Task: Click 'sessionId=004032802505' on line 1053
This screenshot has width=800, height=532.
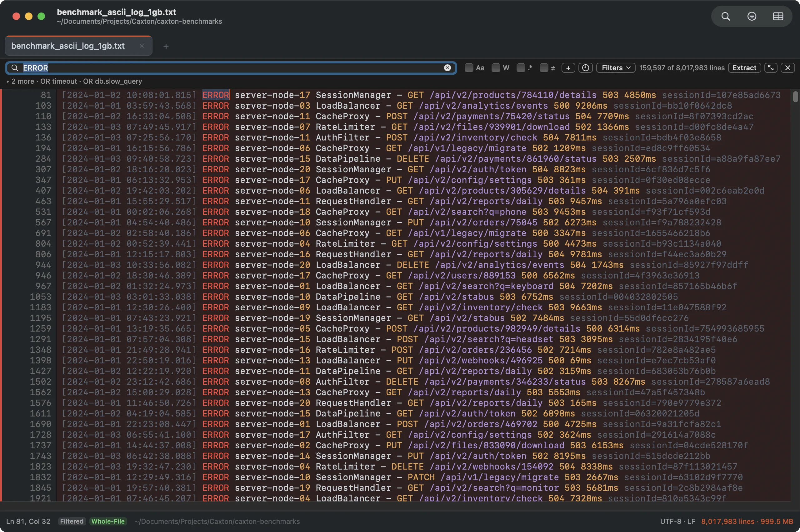Action: pyautogui.click(x=619, y=297)
